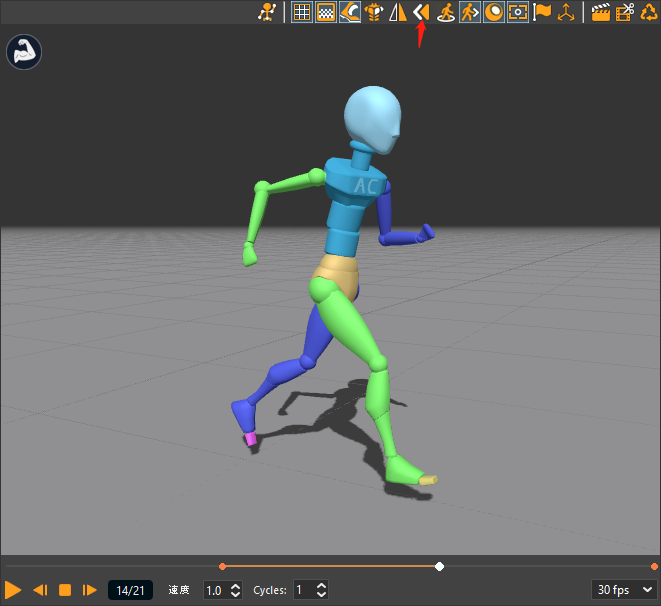The image size is (661, 606).
Task: Click the recycle arrows icon
Action: pyautogui.click(x=649, y=12)
